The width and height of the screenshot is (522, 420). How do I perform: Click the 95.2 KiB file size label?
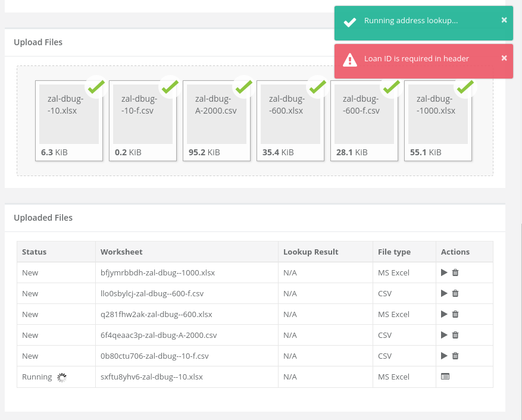pos(204,152)
